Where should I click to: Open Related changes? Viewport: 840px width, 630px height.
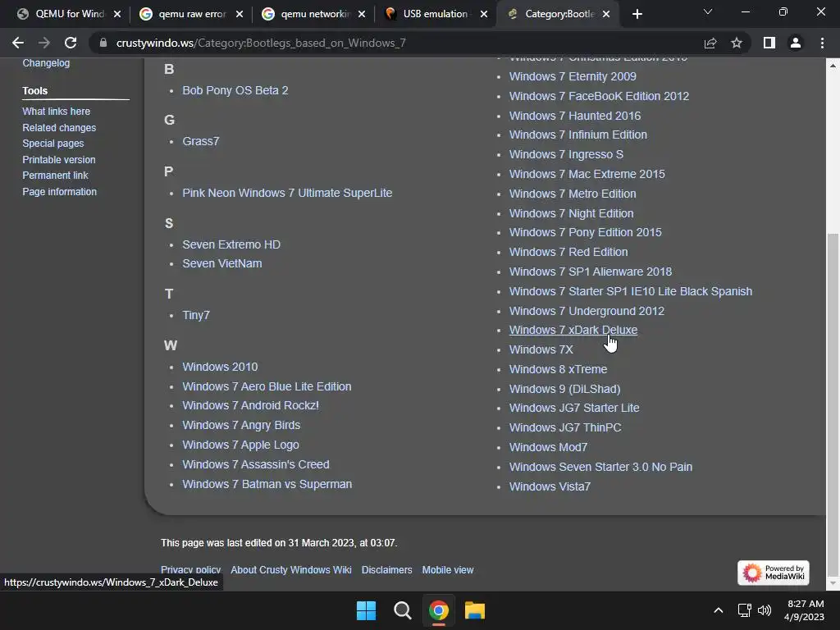tap(59, 127)
